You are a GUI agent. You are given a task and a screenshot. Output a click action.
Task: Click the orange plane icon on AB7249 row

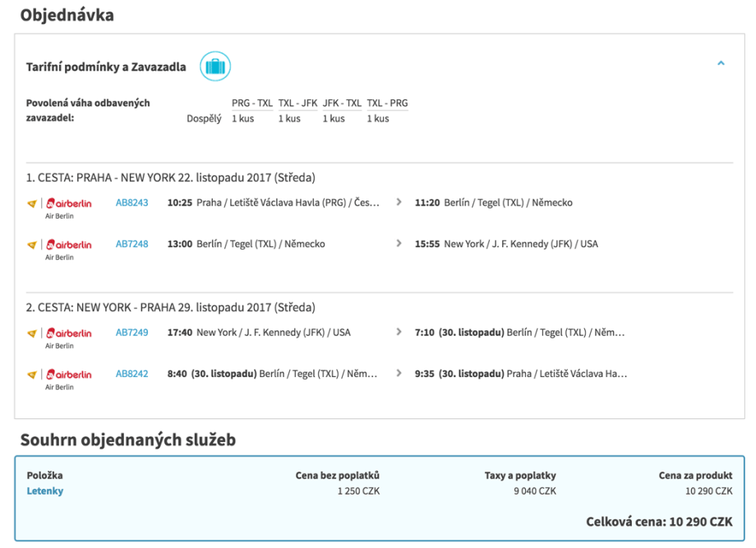click(x=32, y=334)
